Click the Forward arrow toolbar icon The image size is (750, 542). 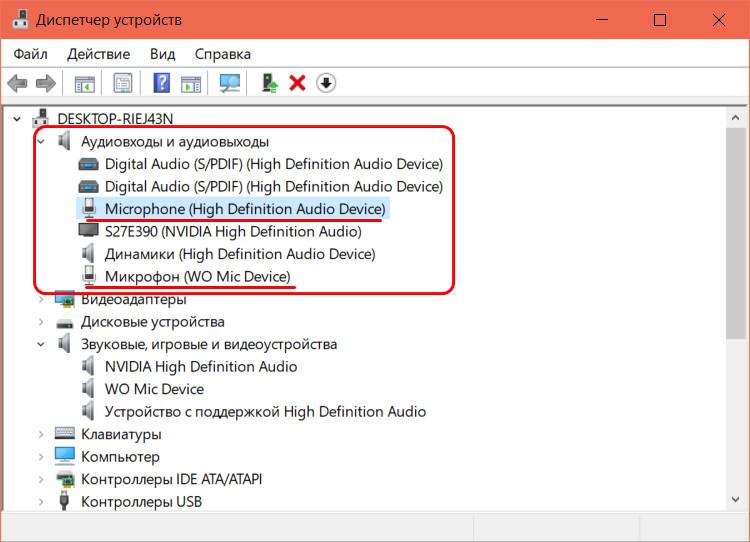point(46,83)
